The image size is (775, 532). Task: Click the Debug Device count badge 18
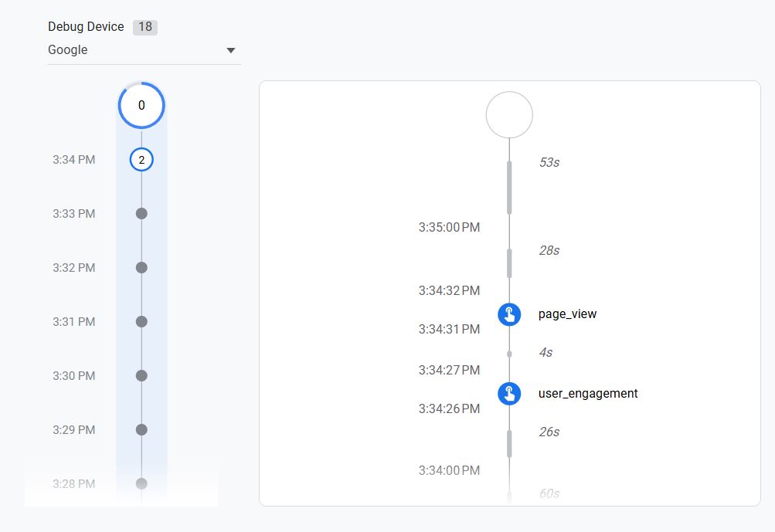(144, 27)
